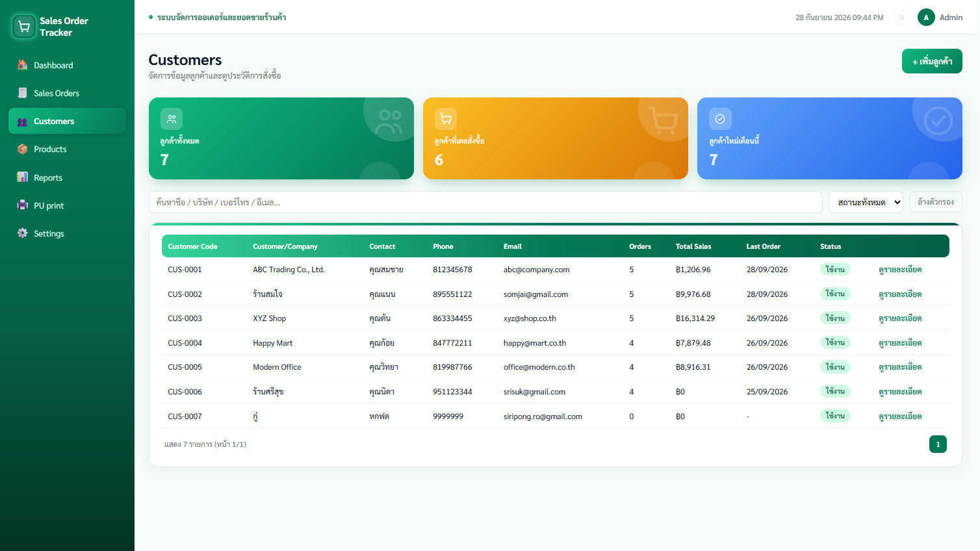
Task: Open Products via its box icon
Action: point(22,149)
